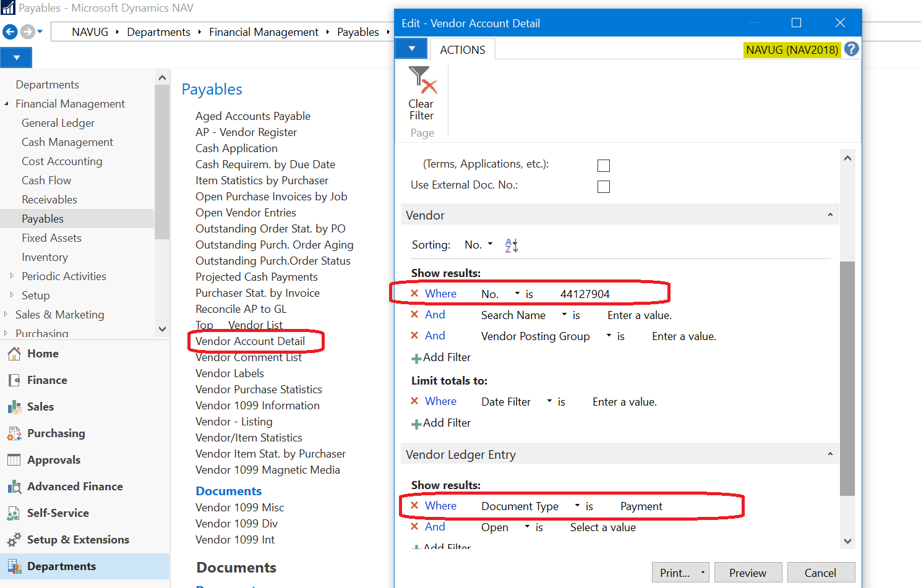Edit the Document Type value Payment
This screenshot has width=921, height=588.
641,506
